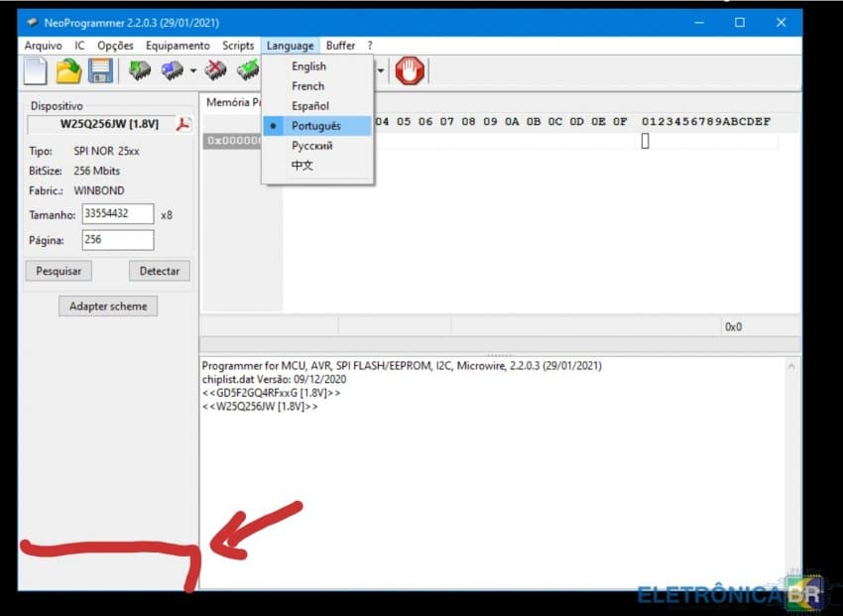Image resolution: width=843 pixels, height=616 pixels.
Task: Click the log panel scrollbar up arrow
Action: point(790,367)
